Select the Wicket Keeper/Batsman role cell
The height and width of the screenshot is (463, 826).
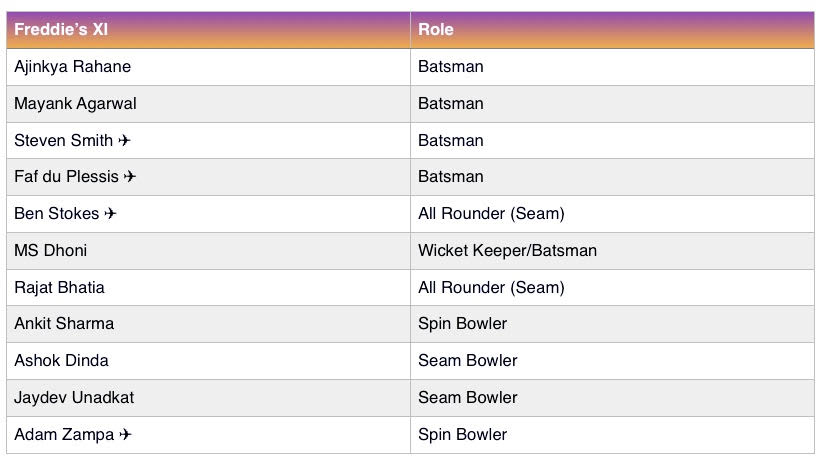coord(612,251)
